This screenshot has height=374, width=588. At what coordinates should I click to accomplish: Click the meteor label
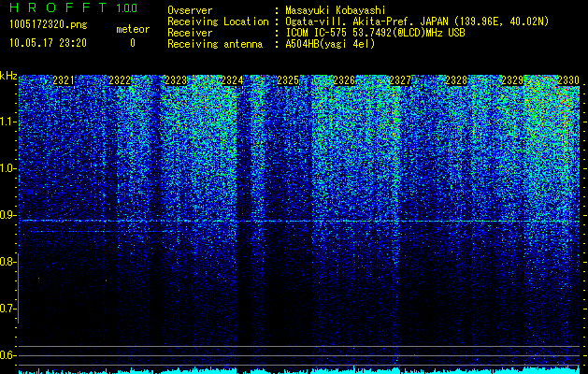[133, 29]
